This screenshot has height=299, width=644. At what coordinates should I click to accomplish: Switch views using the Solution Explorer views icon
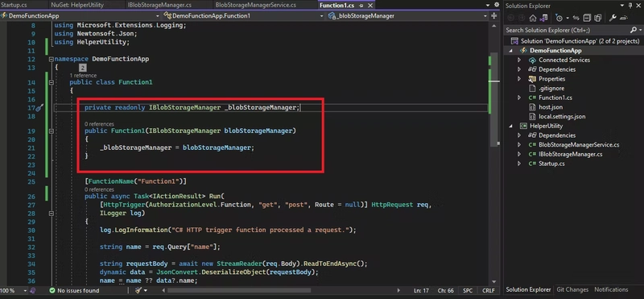543,18
